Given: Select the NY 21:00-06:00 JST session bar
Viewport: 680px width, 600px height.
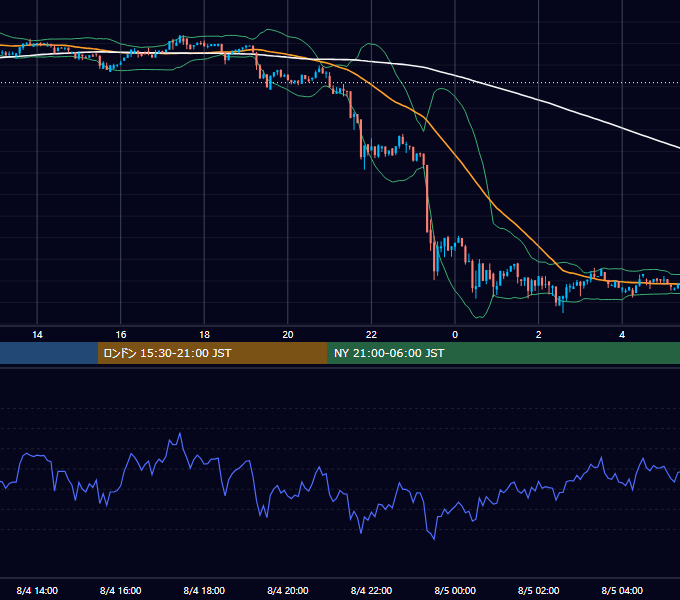Looking at the screenshot, I should 503,353.
